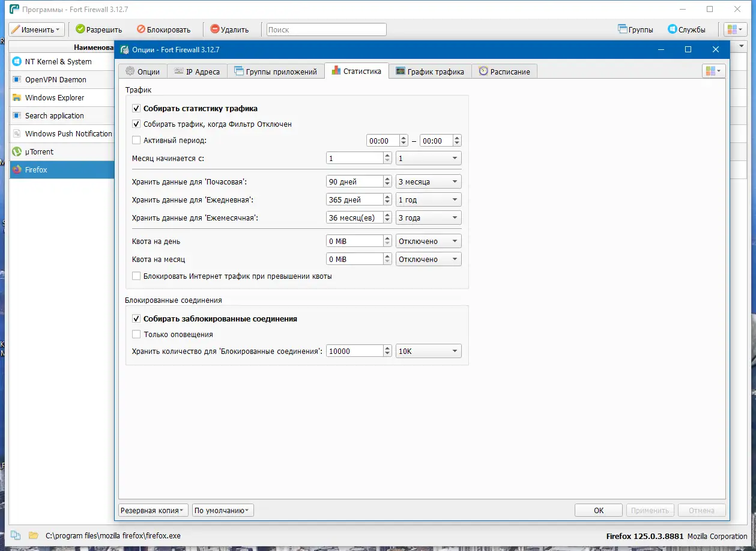The height and width of the screenshot is (551, 756).
Task: Click the Отмена button
Action: tap(702, 510)
